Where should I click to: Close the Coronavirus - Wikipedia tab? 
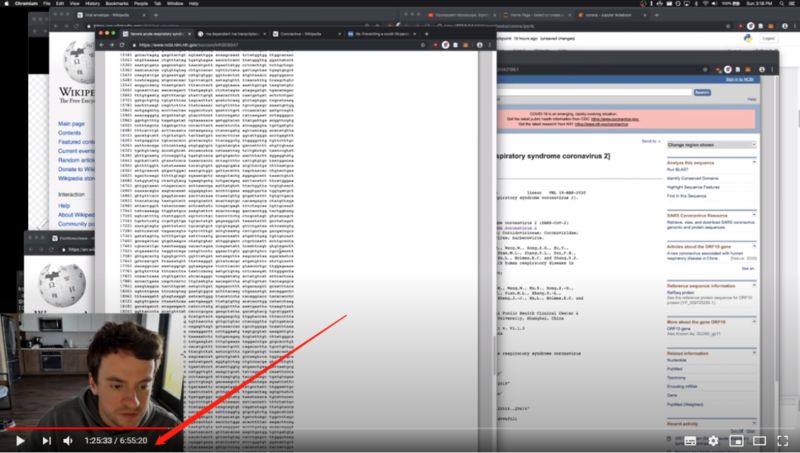(339, 34)
